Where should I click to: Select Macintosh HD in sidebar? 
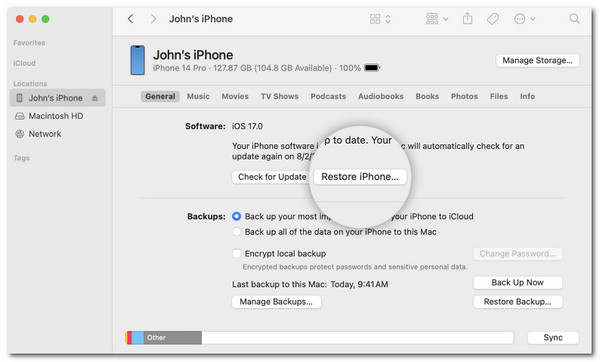(x=56, y=116)
